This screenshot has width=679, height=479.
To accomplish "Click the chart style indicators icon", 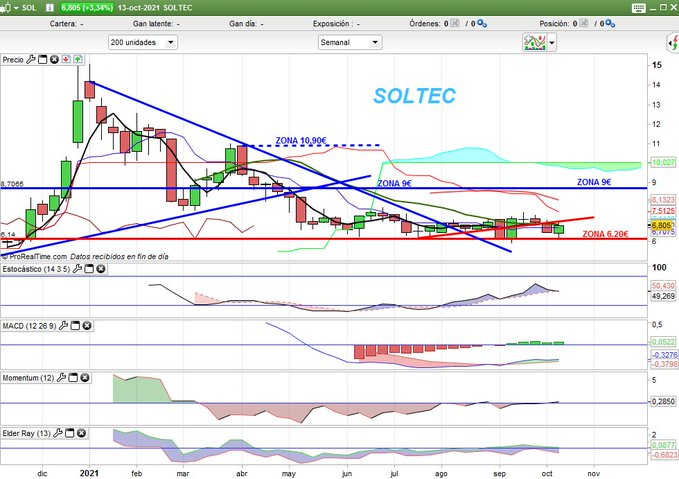I will pyautogui.click(x=535, y=42).
